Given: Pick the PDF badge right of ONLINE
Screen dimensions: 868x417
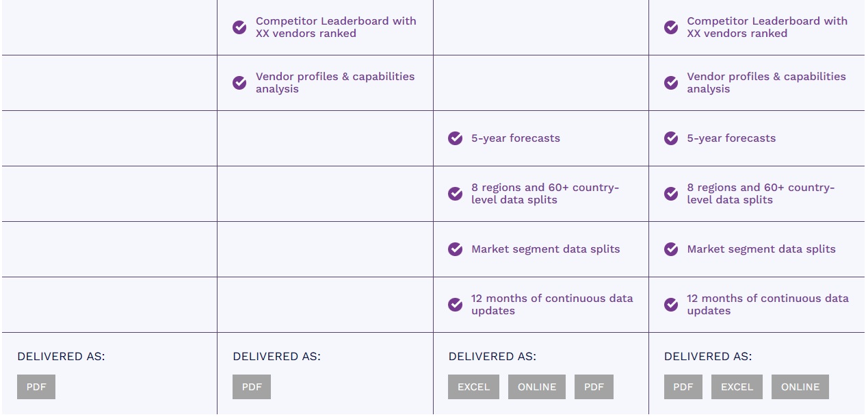Looking at the screenshot, I should [x=594, y=387].
